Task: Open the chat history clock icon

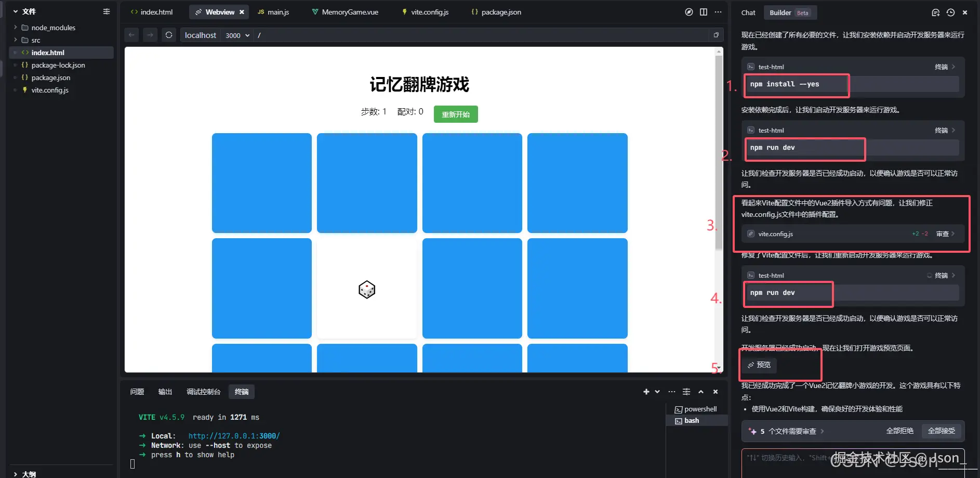Action: [950, 12]
